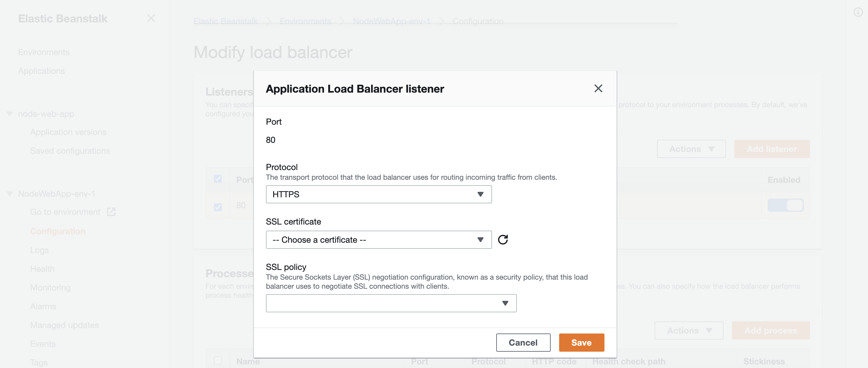Open the Protocol HTTPS dropdown
The width and height of the screenshot is (868, 368).
[378, 194]
